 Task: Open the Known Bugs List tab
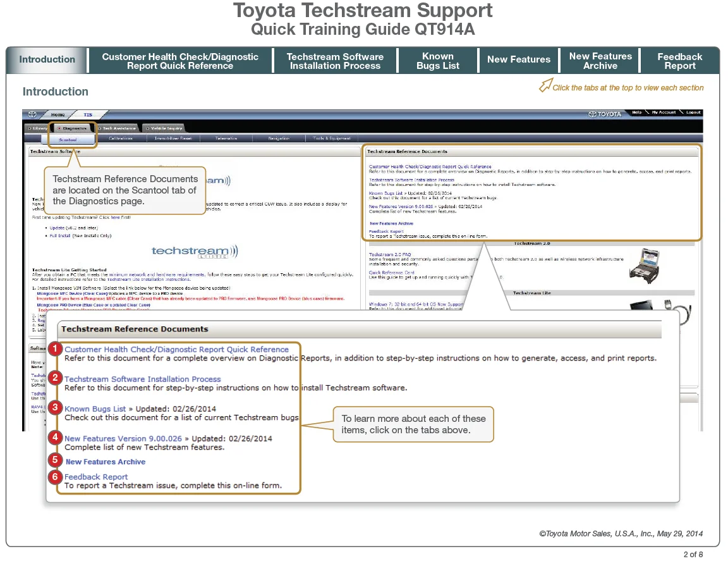coord(437,61)
